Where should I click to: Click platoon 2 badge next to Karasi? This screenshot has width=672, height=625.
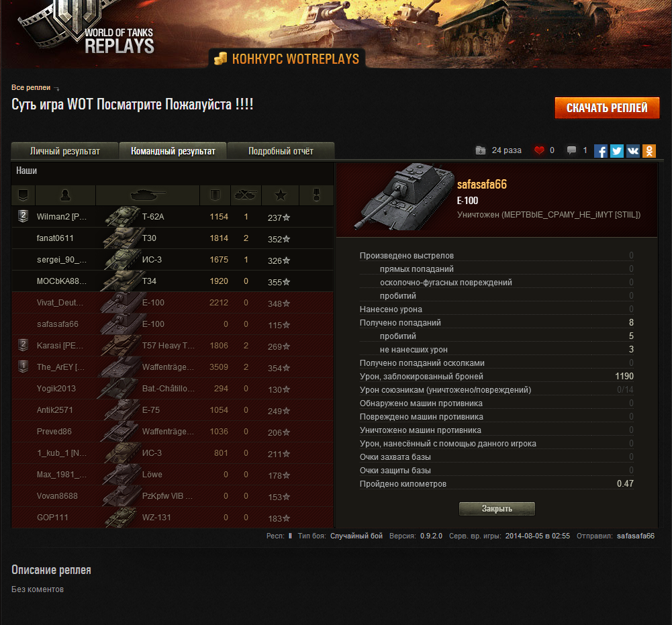click(23, 344)
